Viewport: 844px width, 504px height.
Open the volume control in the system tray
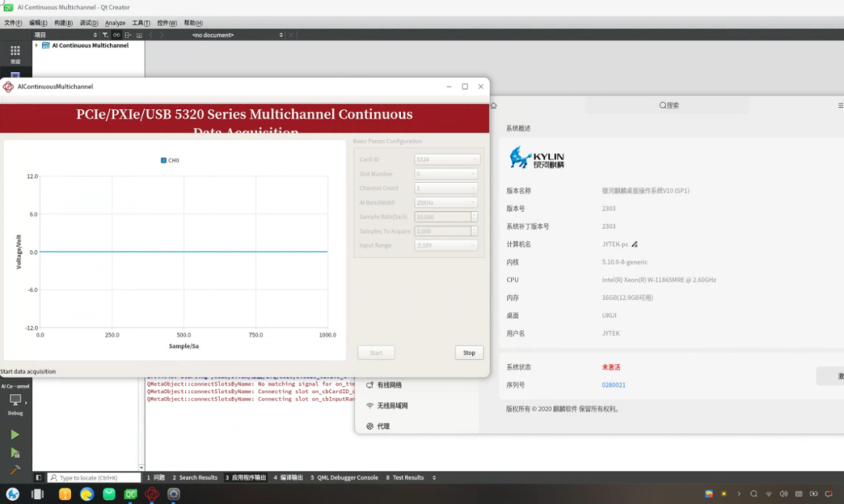pos(784,494)
